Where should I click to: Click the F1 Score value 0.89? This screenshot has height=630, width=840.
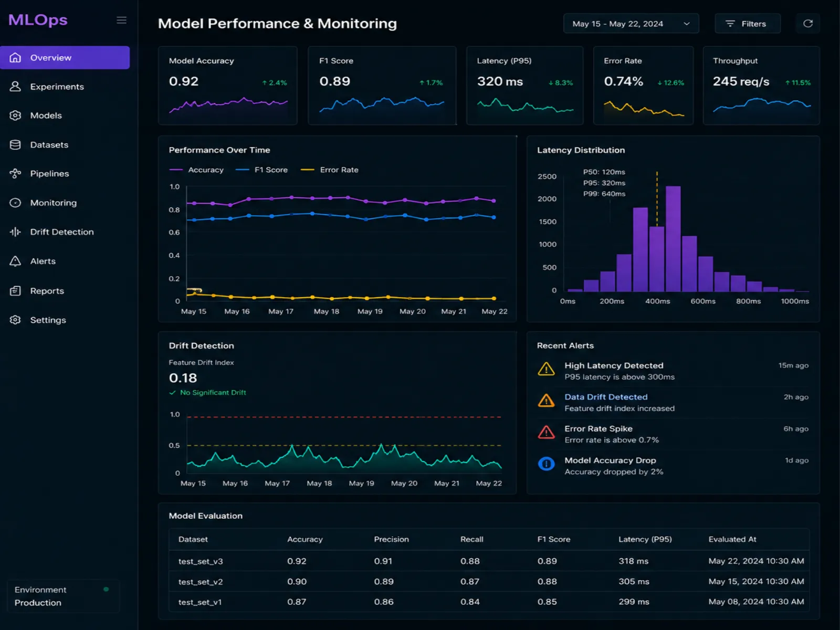(334, 82)
